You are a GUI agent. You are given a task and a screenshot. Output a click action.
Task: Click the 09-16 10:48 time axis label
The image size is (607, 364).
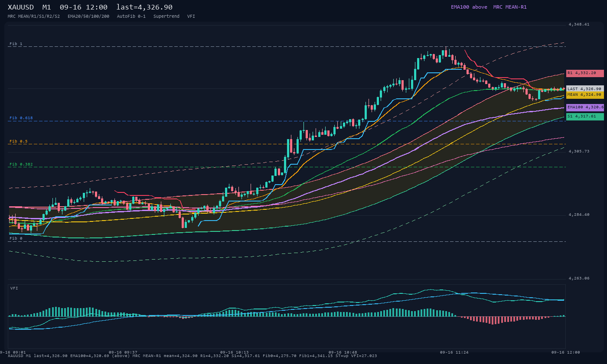click(x=343, y=352)
